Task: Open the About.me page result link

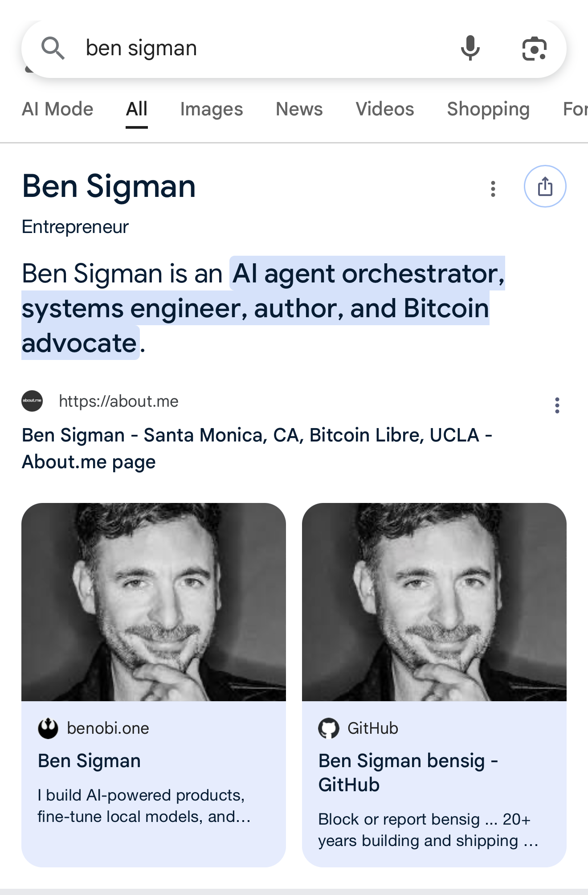Action: 257,449
